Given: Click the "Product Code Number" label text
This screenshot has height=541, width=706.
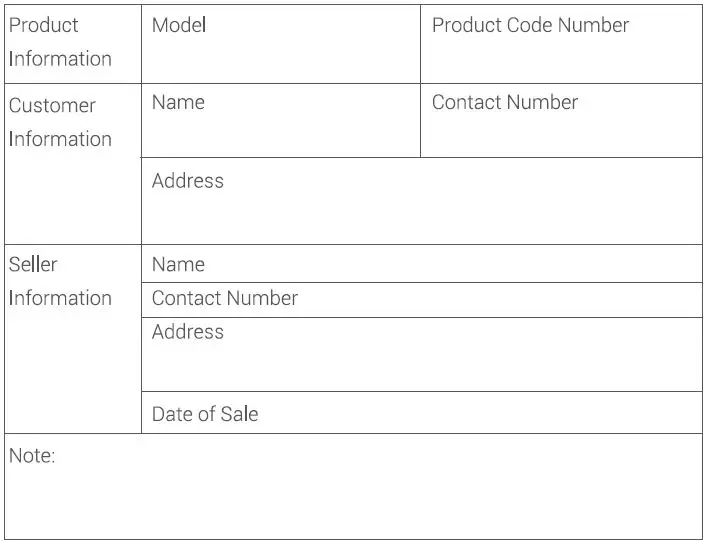Looking at the screenshot, I should click(530, 25).
